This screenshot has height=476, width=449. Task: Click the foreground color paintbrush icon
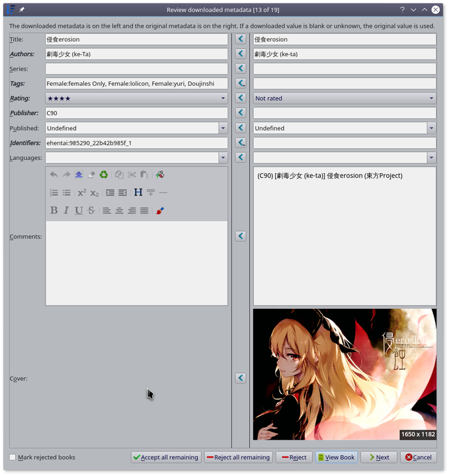[160, 210]
